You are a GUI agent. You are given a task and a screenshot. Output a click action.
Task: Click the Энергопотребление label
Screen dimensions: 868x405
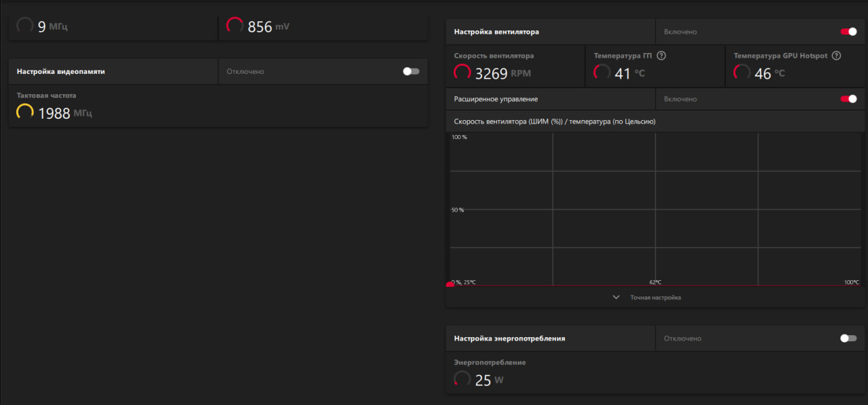pyautogui.click(x=490, y=362)
